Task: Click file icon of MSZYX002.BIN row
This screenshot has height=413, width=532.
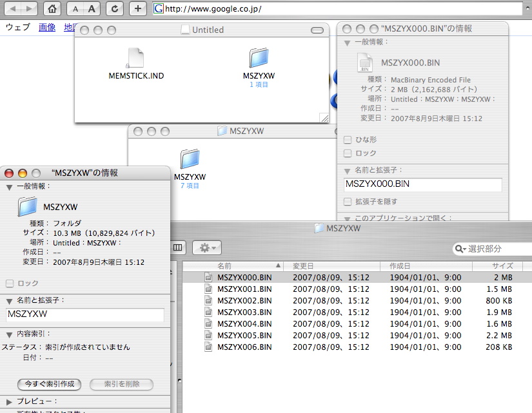Action: tap(208, 300)
